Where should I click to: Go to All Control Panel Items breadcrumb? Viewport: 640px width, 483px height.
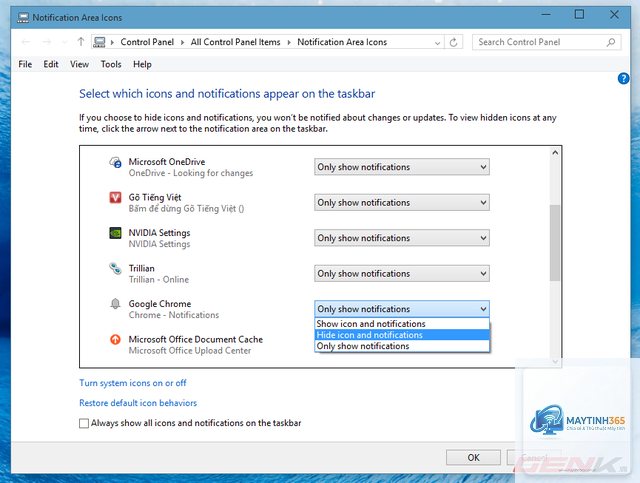(x=236, y=42)
